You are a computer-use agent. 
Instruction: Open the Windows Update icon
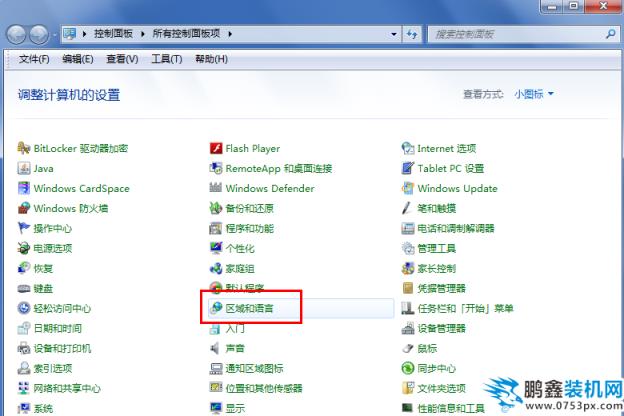pos(408,188)
